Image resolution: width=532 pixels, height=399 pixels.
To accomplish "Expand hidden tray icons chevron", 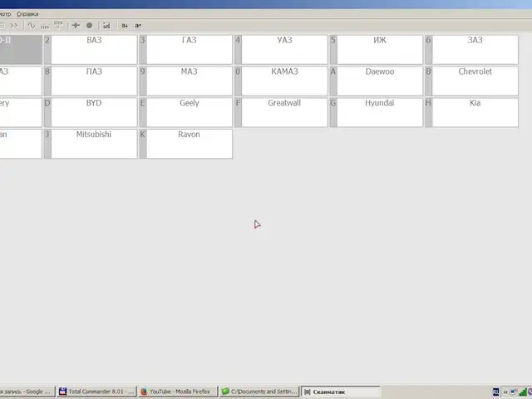I will click(x=505, y=392).
